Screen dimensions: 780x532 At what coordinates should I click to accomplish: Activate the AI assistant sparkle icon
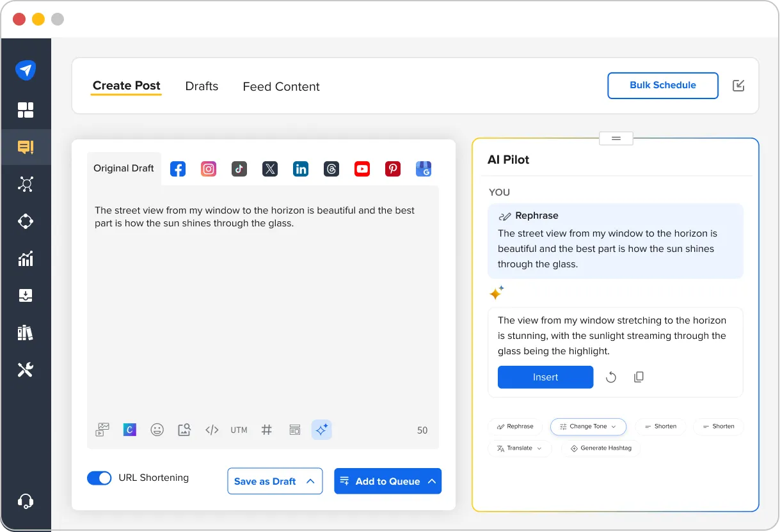[x=321, y=430]
